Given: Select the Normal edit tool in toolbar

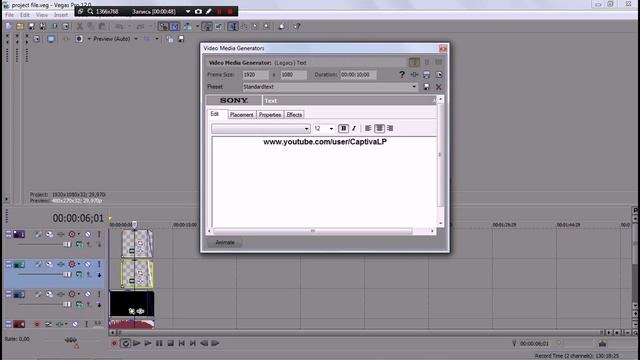Looking at the screenshot, I should click(x=233, y=27).
